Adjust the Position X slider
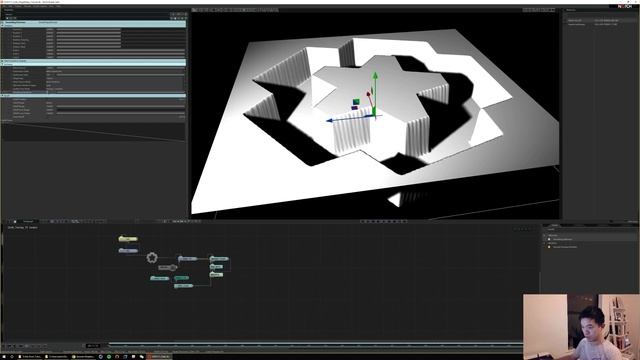 (x=121, y=29)
